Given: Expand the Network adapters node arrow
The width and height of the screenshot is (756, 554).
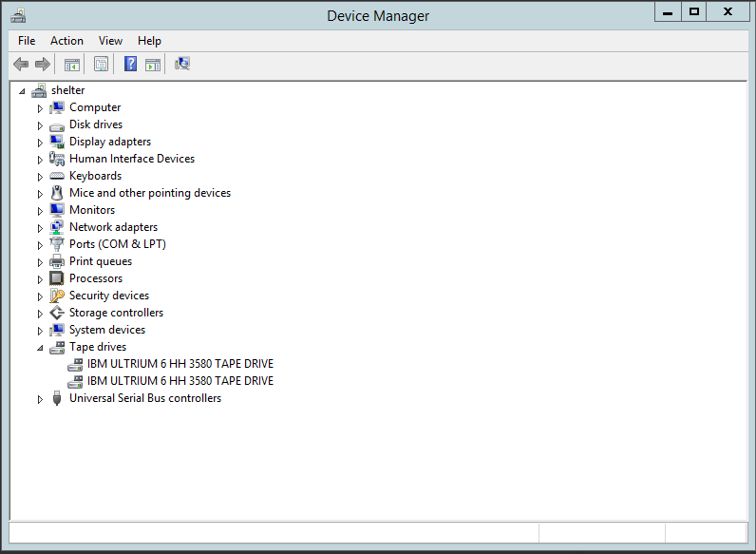Looking at the screenshot, I should coord(40,228).
